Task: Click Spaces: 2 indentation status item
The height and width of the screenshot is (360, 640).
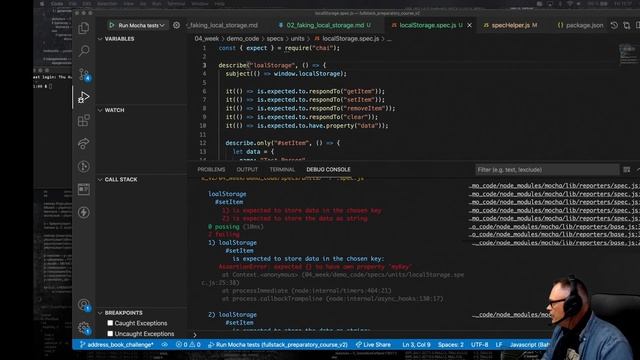Action: 451,345
